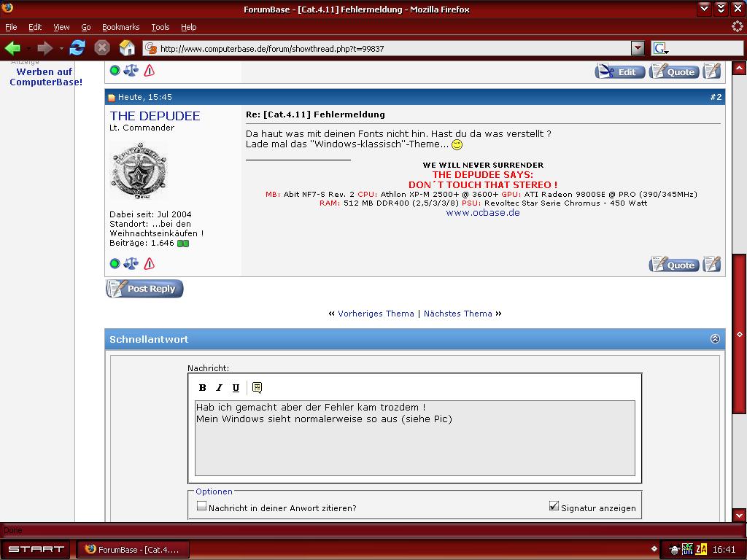Click quick reply icon in post #2

click(x=712, y=264)
